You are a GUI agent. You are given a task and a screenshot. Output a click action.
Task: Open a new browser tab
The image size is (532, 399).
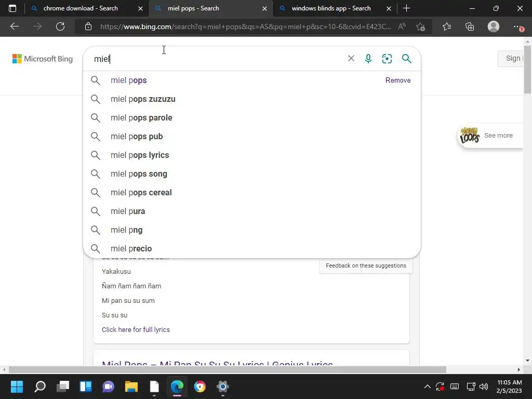tap(406, 8)
